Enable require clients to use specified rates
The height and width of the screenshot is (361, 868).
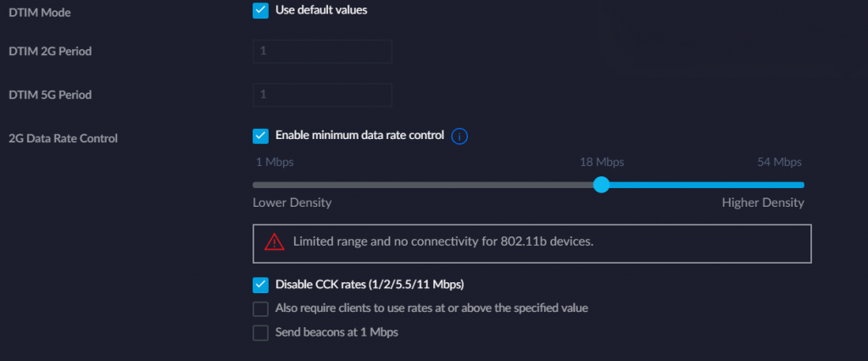click(x=261, y=308)
